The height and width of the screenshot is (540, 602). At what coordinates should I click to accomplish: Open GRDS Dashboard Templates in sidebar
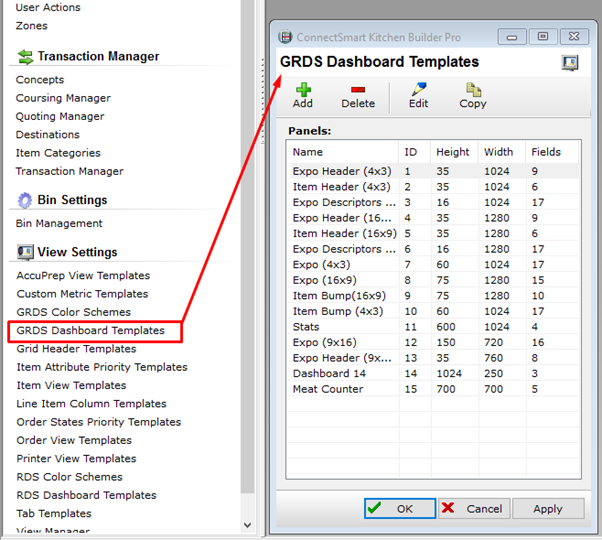(90, 331)
